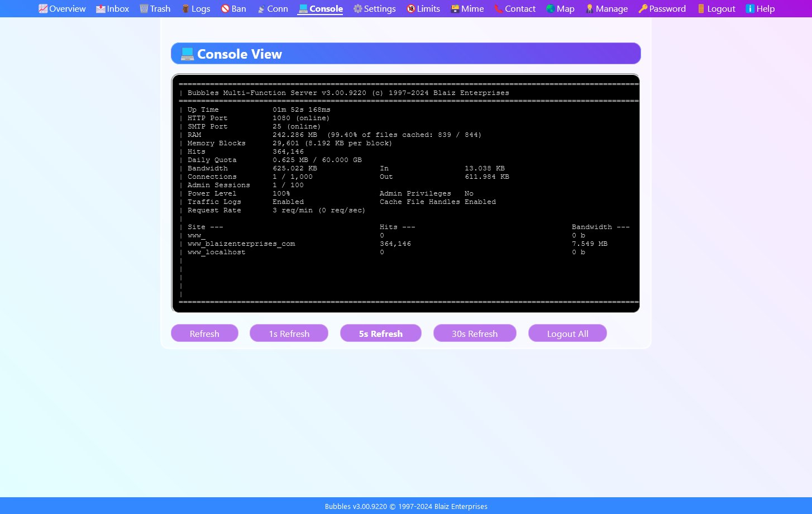Screen dimensions: 812x514
Task: Click the Daily Quota value text
Action: click(x=317, y=160)
